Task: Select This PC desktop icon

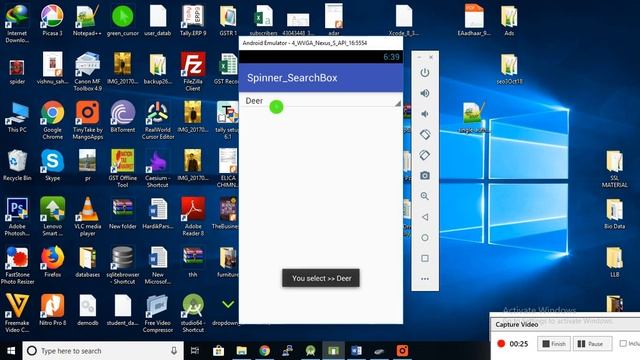Action: (17, 116)
